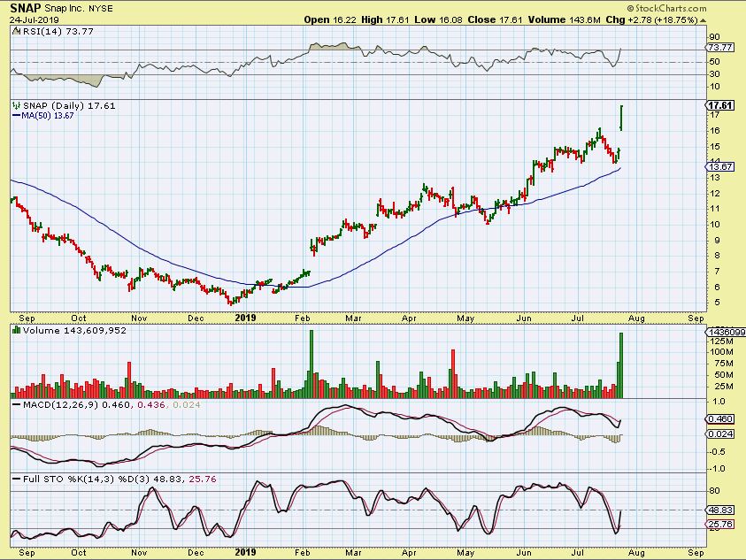Click the 90 level on the RSI axis
The height and width of the screenshot is (560, 746).
tap(714, 37)
